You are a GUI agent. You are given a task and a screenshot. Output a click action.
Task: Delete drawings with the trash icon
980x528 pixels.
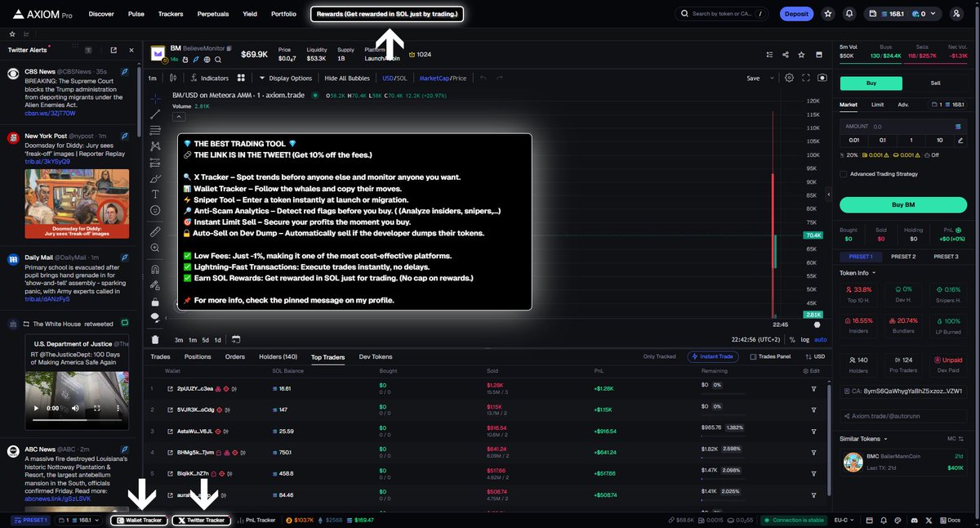coord(155,339)
